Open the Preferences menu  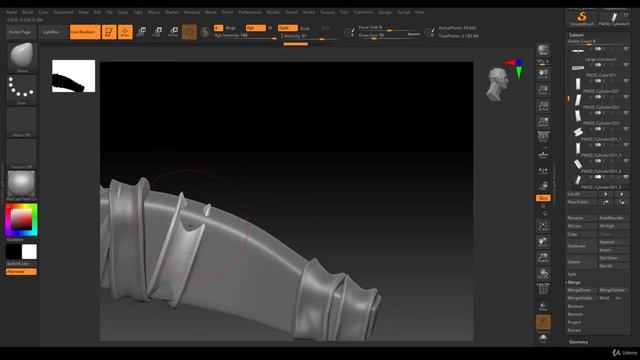tap(250, 12)
